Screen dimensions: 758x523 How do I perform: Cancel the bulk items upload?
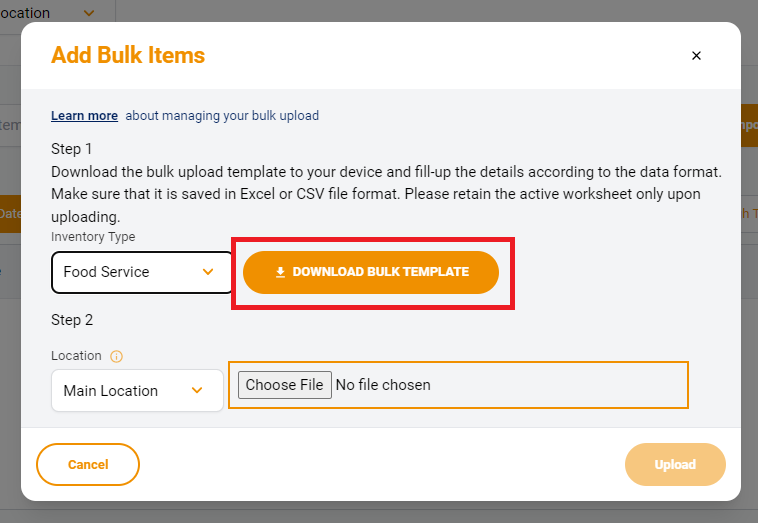pyautogui.click(x=88, y=465)
